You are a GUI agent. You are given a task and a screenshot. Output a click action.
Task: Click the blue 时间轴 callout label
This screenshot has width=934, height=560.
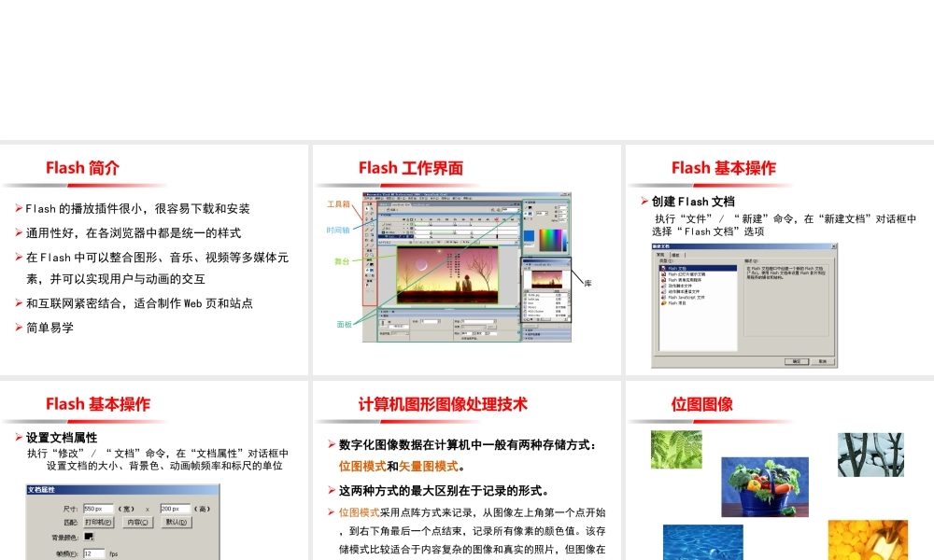point(338,231)
